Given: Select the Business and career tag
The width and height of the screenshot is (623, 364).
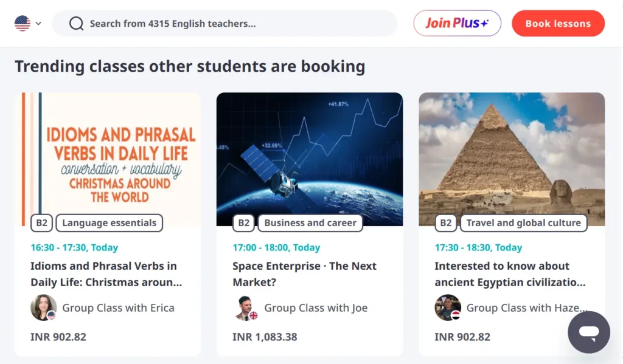Looking at the screenshot, I should point(310,223).
